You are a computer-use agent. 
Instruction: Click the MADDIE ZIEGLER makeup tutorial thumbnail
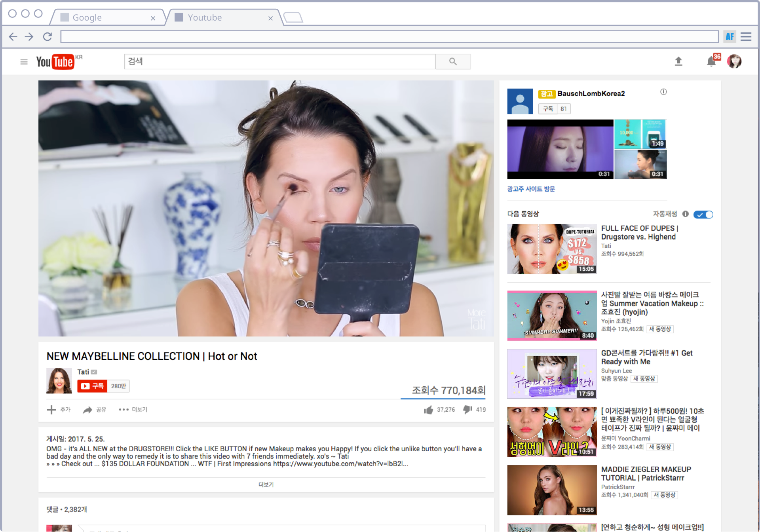[552, 490]
